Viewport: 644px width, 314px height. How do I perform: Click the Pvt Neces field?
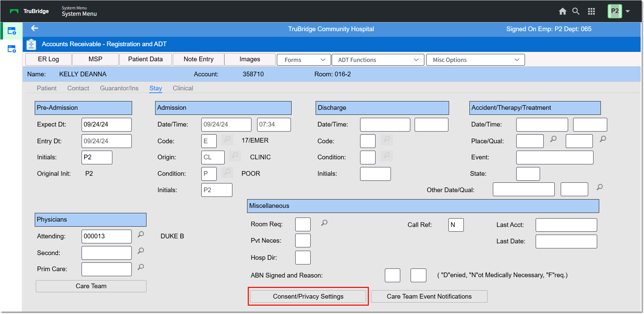(303, 241)
